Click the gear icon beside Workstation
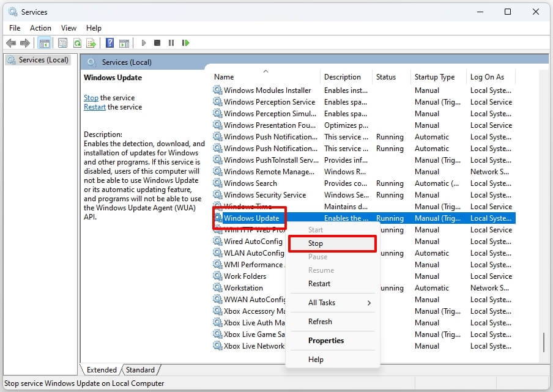 (x=218, y=288)
